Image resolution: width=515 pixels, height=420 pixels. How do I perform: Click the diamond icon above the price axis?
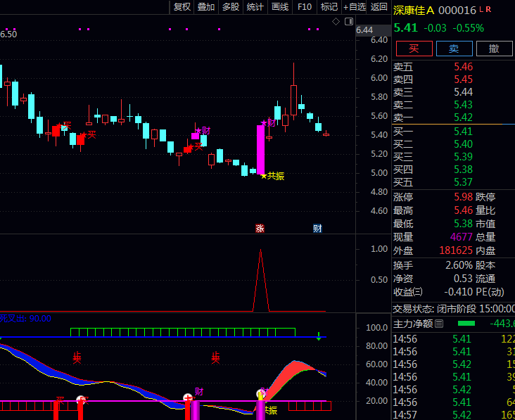(x=336, y=22)
